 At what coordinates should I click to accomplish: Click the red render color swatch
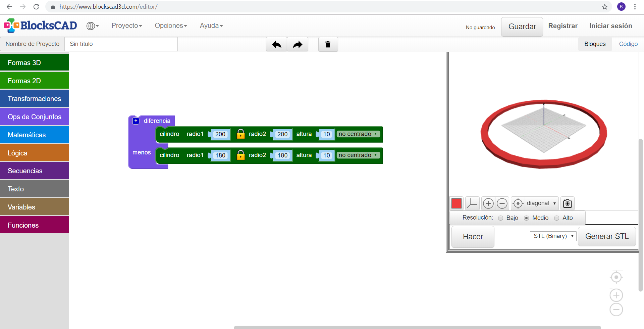pos(457,203)
